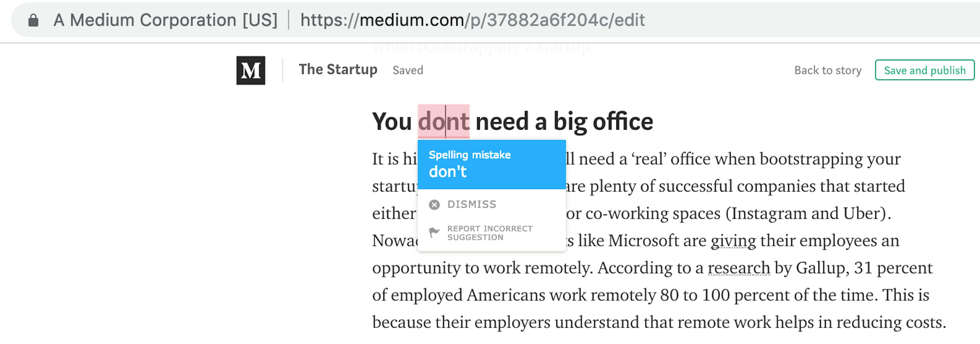Open The Startup publication link
This screenshot has height=344, width=980.
click(x=338, y=70)
